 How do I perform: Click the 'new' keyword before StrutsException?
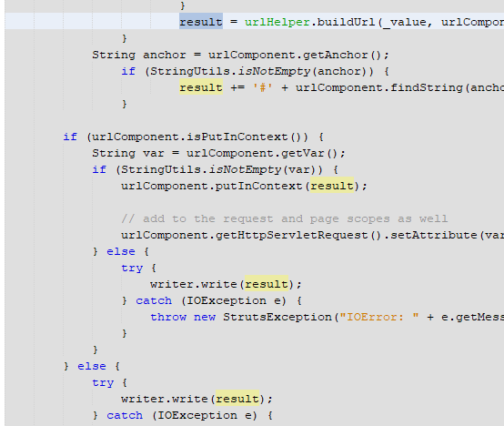click(x=205, y=318)
